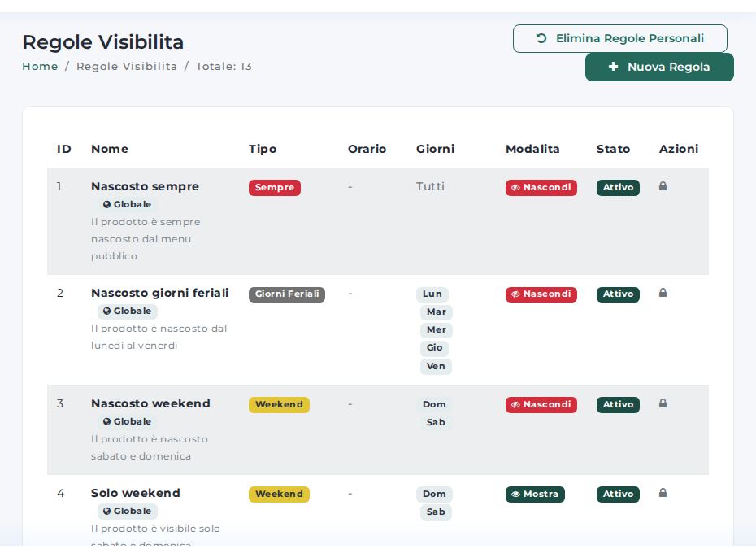The image size is (756, 549).
Task: Click the lock icon in Nascosto weekend row
Action: [x=663, y=403]
